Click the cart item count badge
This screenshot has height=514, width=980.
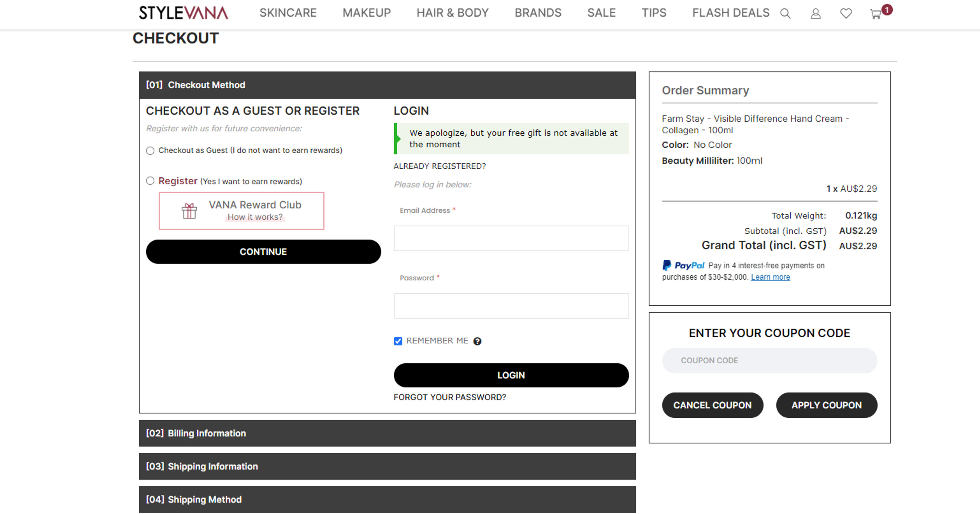point(887,10)
